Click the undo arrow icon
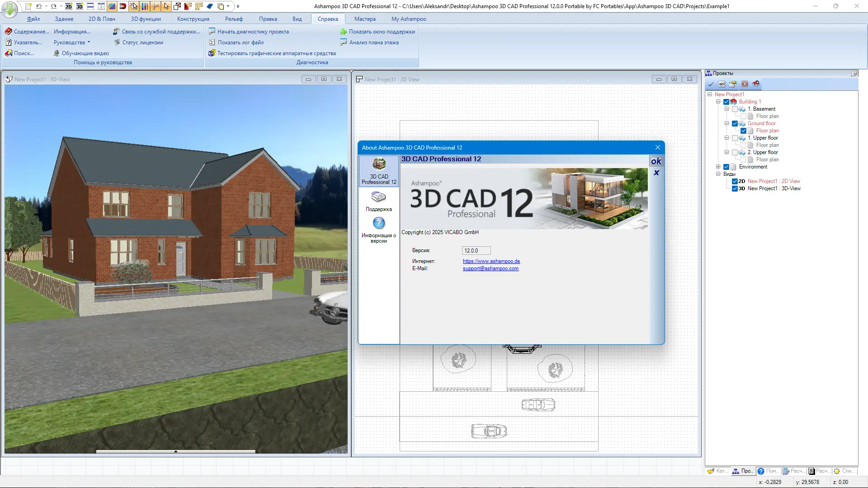This screenshot has width=868, height=488. click(x=39, y=6)
